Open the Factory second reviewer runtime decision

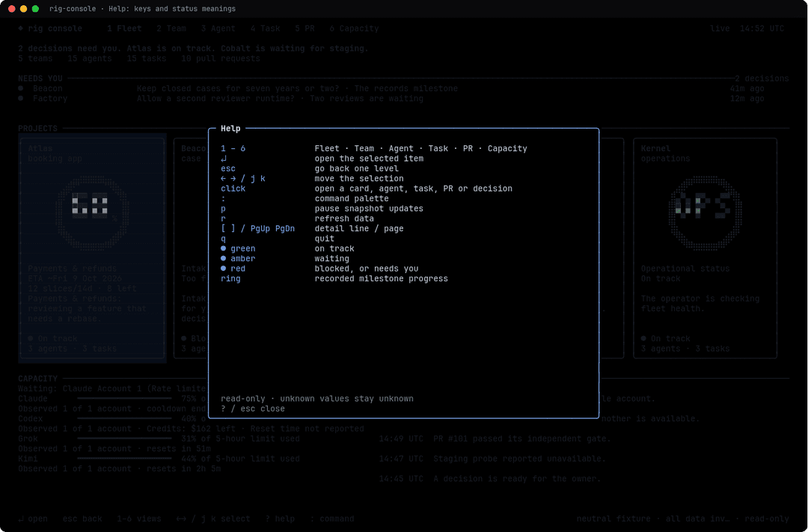(x=280, y=98)
